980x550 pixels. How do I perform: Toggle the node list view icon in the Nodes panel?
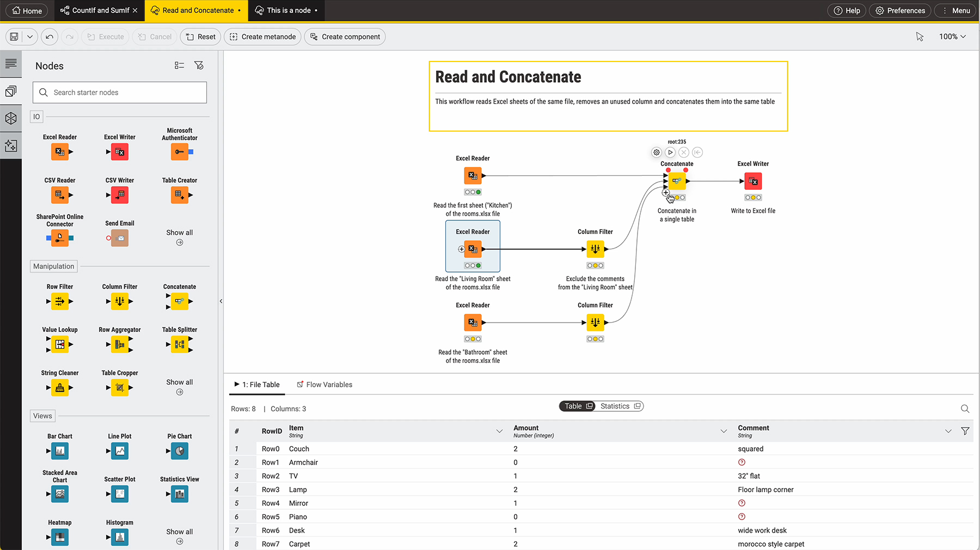click(179, 65)
